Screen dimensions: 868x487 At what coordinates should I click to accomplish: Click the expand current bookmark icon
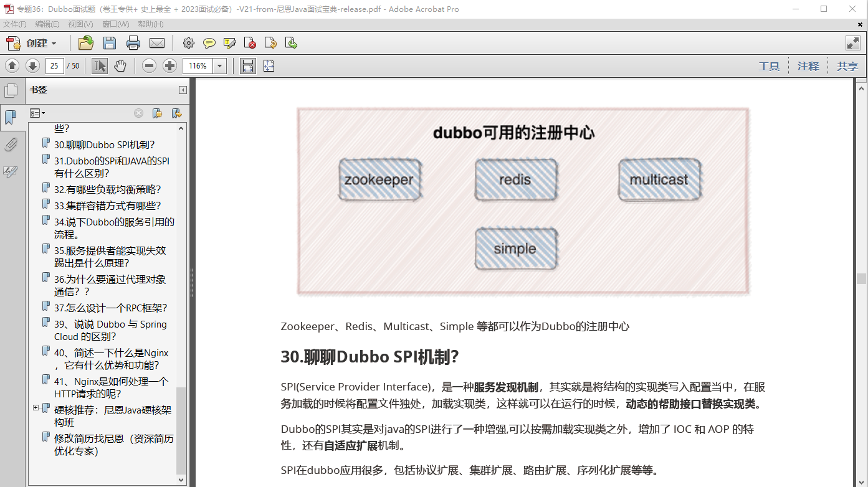click(x=177, y=113)
